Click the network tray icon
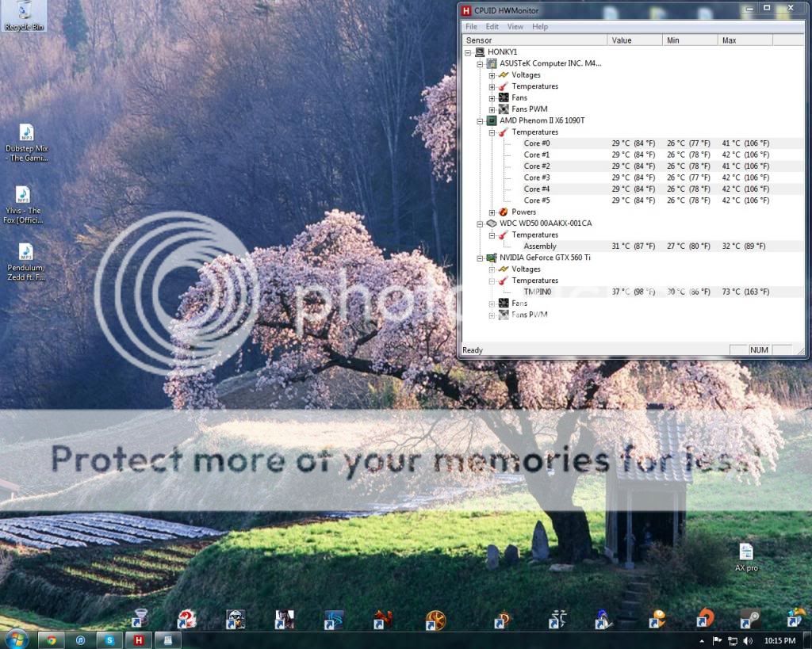 click(x=732, y=641)
